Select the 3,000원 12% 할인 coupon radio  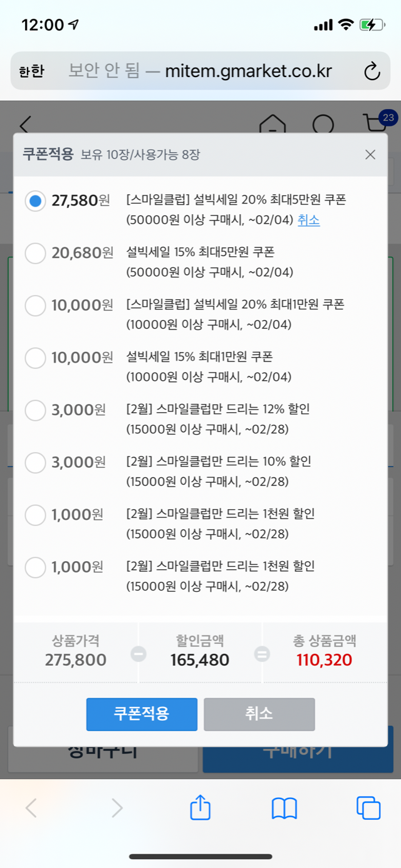pyautogui.click(x=36, y=410)
